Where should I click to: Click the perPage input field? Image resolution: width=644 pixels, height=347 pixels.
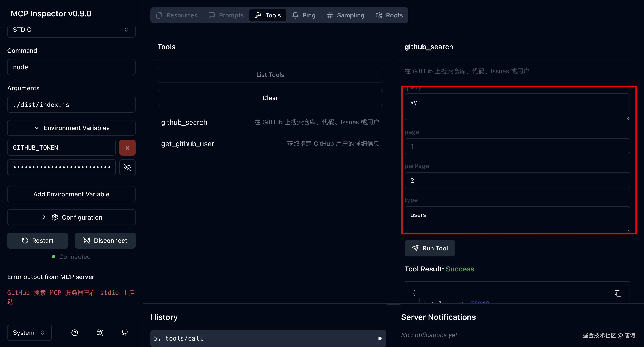click(517, 180)
